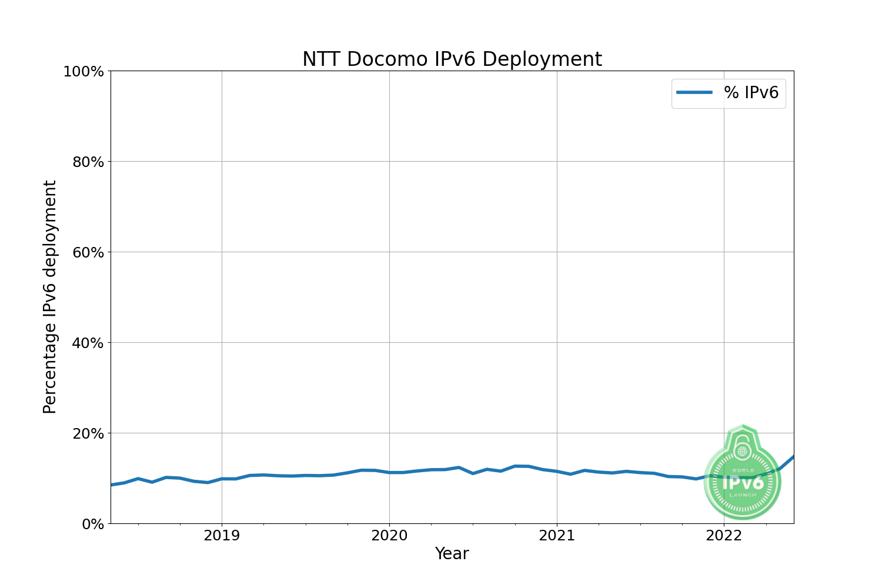Click the 'Year' x-axis label
Viewport: 882px width, 588px height.
tap(452, 554)
